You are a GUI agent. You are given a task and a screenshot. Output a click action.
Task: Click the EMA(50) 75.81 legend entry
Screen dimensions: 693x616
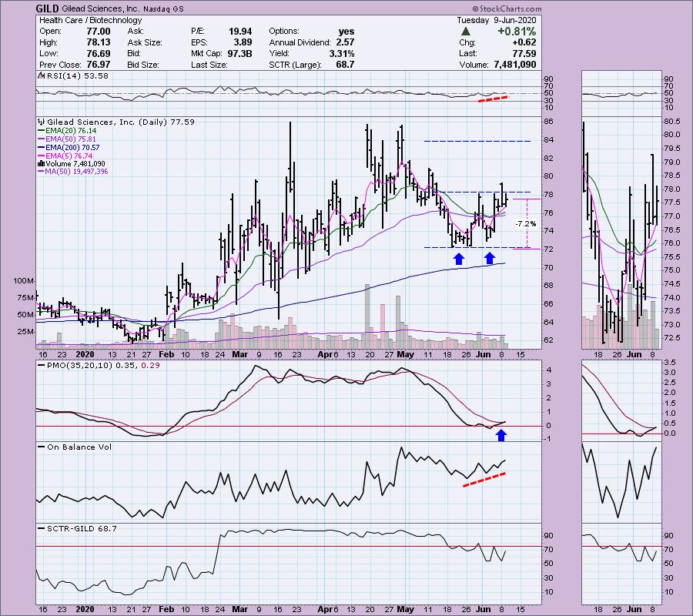coord(71,139)
